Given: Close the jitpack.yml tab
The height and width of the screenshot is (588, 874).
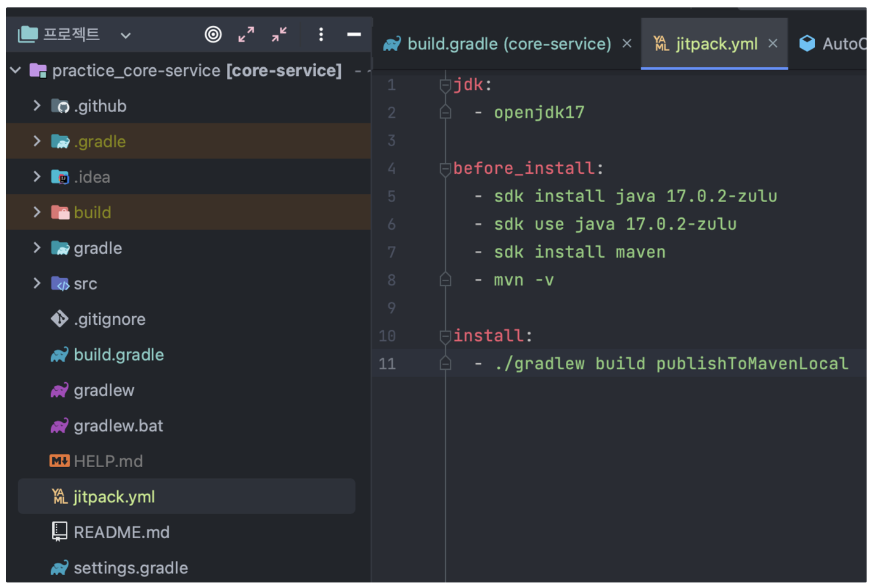Looking at the screenshot, I should point(773,44).
